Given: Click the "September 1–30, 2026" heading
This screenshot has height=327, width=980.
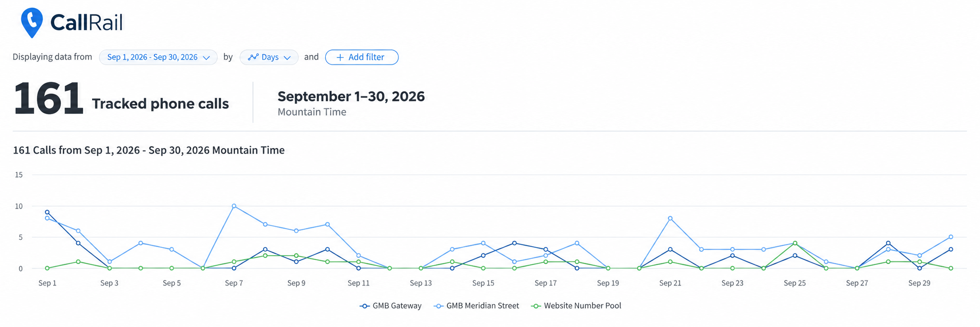Looking at the screenshot, I should 351,96.
